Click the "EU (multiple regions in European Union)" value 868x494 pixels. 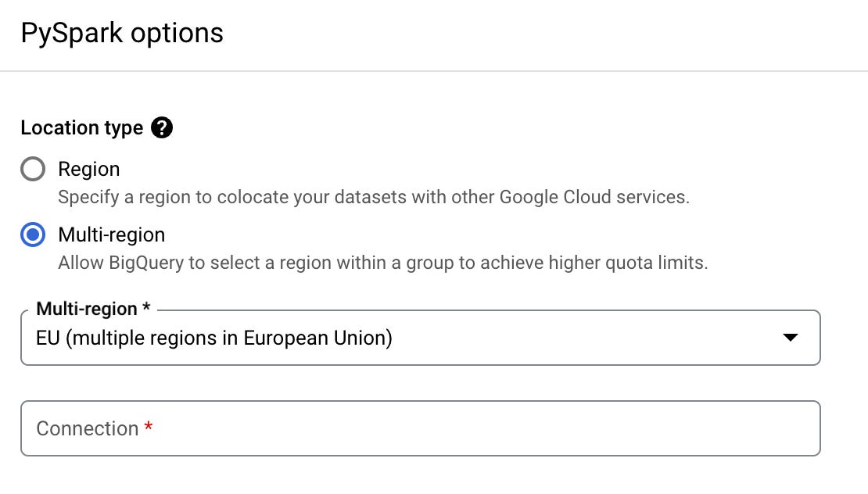[x=213, y=338]
